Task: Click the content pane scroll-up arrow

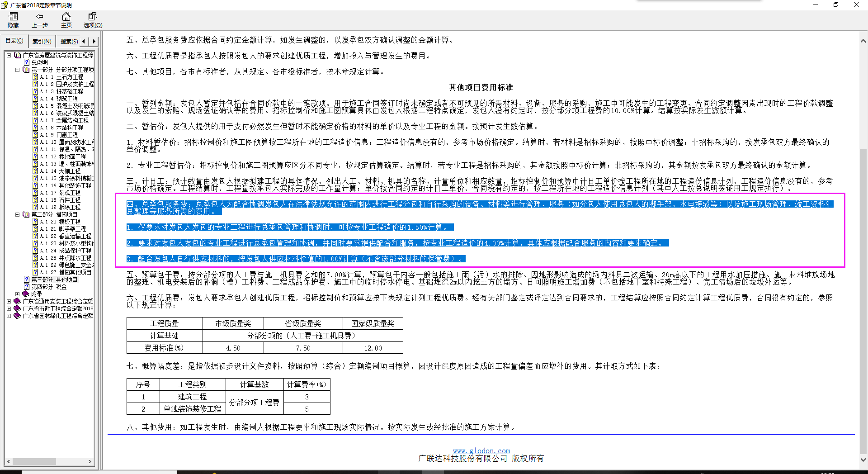Action: tap(863, 41)
